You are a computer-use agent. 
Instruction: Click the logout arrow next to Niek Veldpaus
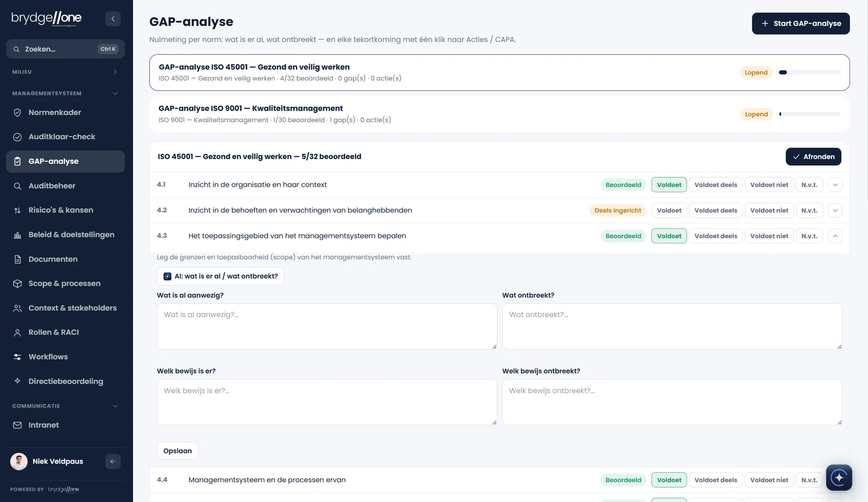tap(113, 461)
